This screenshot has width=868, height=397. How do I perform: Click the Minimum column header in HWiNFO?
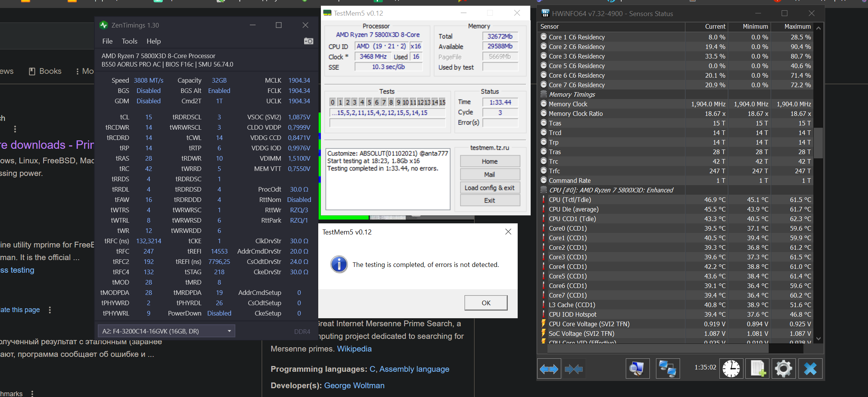[x=749, y=27]
